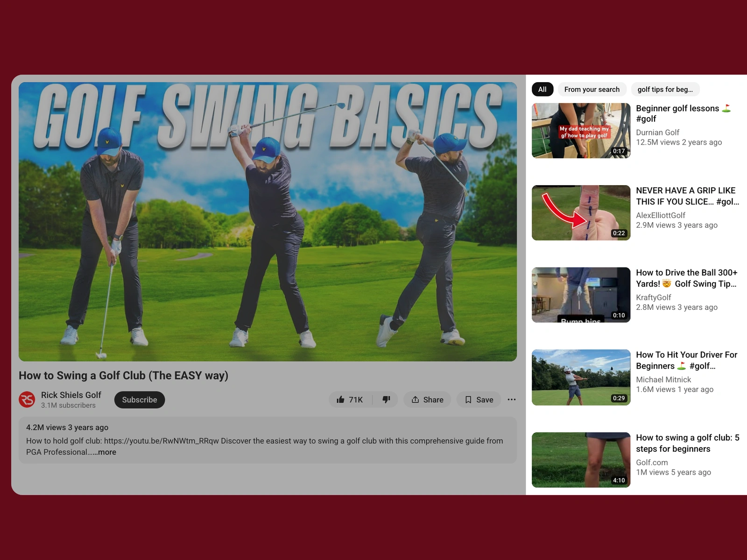Click the Michael Mitnick channel name
This screenshot has height=560, width=747.
coord(663,379)
